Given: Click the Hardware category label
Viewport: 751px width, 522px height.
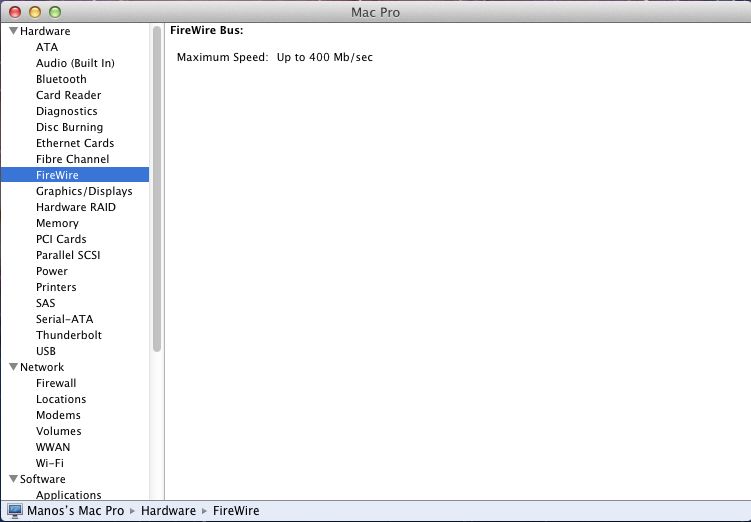Looking at the screenshot, I should click(45, 31).
